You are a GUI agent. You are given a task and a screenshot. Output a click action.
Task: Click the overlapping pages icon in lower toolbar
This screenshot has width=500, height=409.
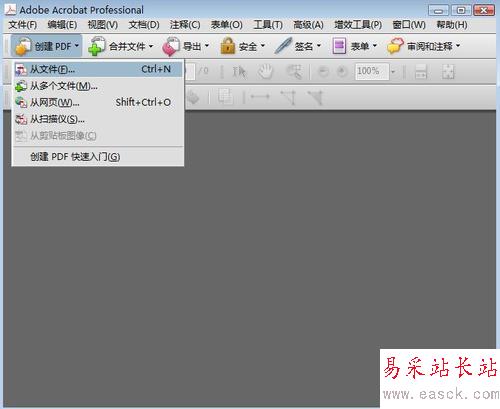pos(225,97)
